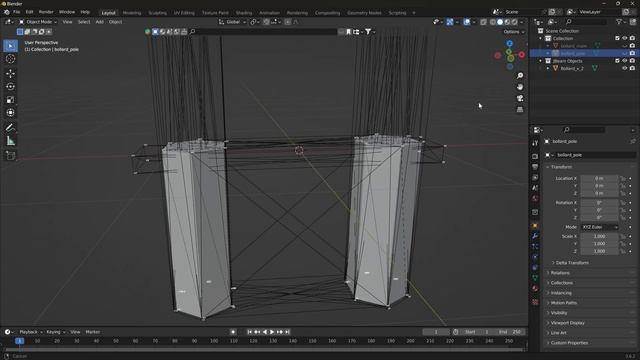
Task: Toggle exclude checkbox for JBeam Objects
Action: tap(617, 60)
